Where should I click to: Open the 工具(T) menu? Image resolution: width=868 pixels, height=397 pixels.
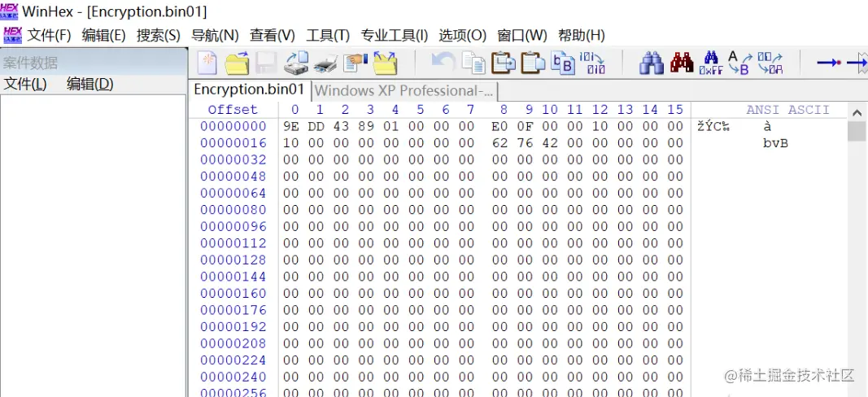pyautogui.click(x=328, y=36)
